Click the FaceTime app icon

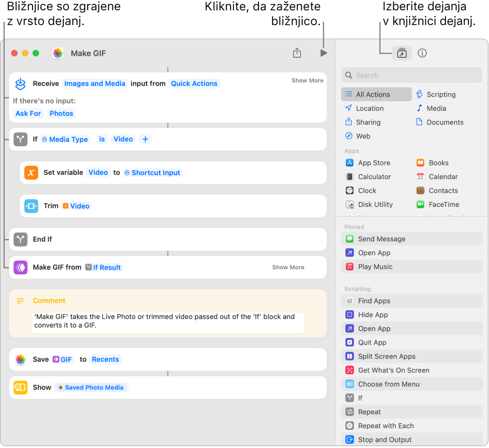pyautogui.click(x=421, y=205)
